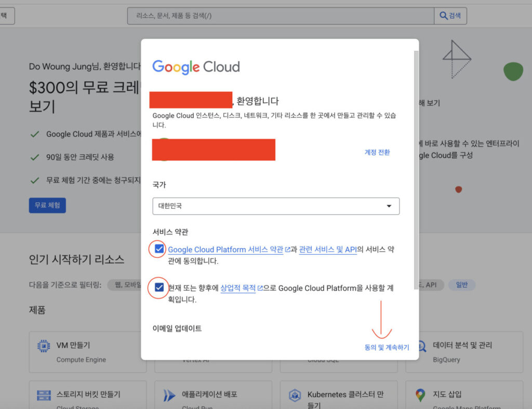Image resolution: width=532 pixels, height=409 pixels.
Task: Click the storage bucket icon
Action: (x=44, y=395)
